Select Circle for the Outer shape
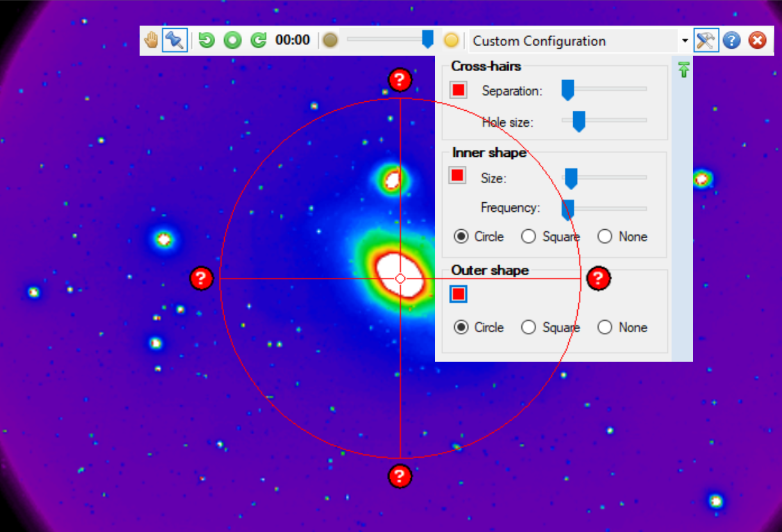 (461, 327)
